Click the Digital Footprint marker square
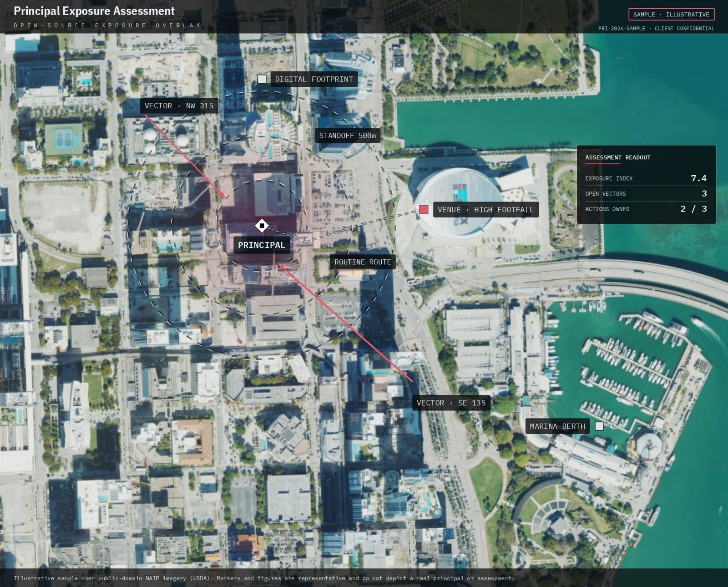The height and width of the screenshot is (587, 728). 262,79
